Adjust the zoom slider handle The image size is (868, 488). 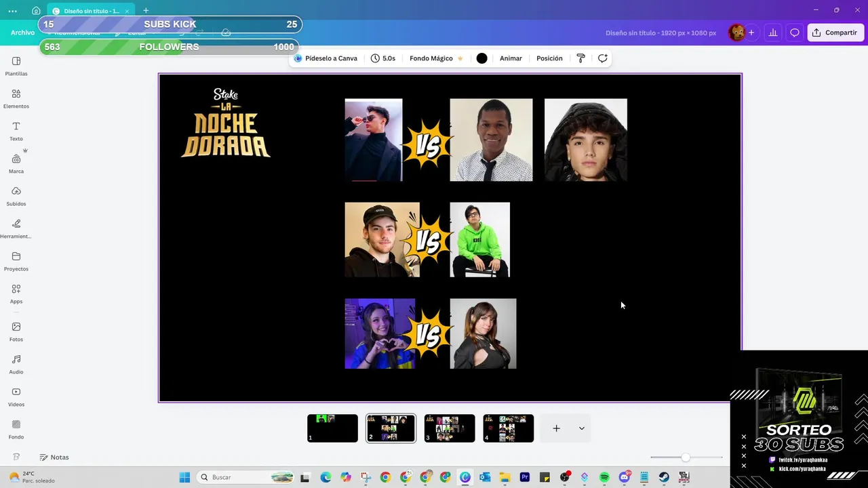[x=686, y=457]
